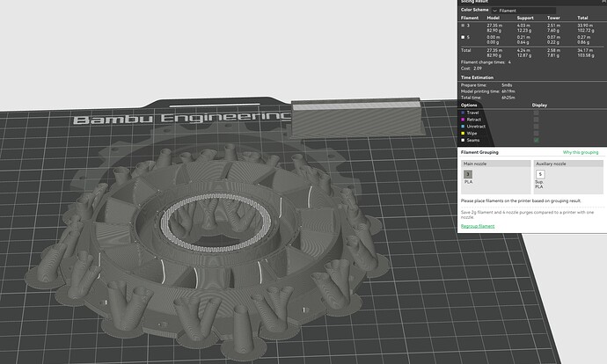Click 'Model printing time' value 6h19m
Image resolution: width=607 pixels, height=364 pixels.
click(508, 91)
